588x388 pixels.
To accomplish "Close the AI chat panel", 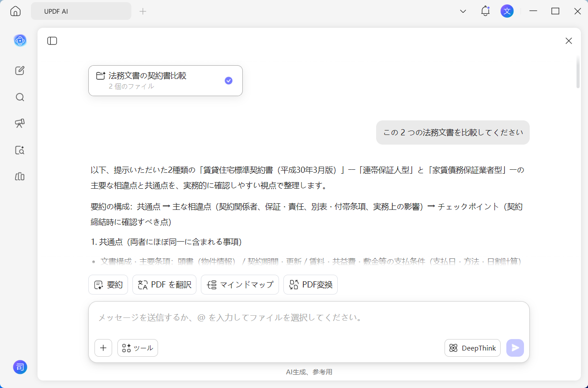I will click(x=569, y=41).
